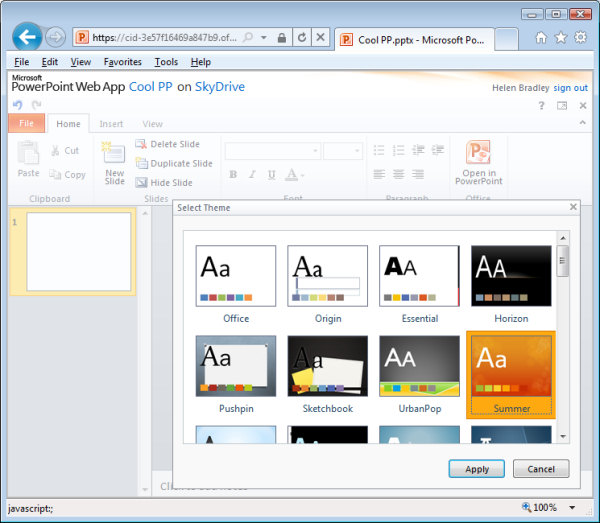
Task: Stop loading with the address bar X
Action: click(320, 37)
